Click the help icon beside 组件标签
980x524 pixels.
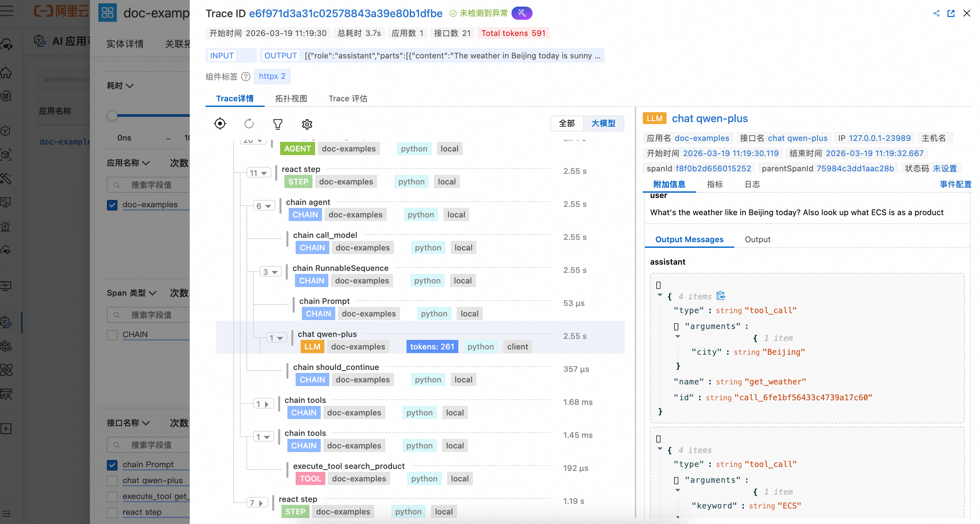tap(246, 77)
